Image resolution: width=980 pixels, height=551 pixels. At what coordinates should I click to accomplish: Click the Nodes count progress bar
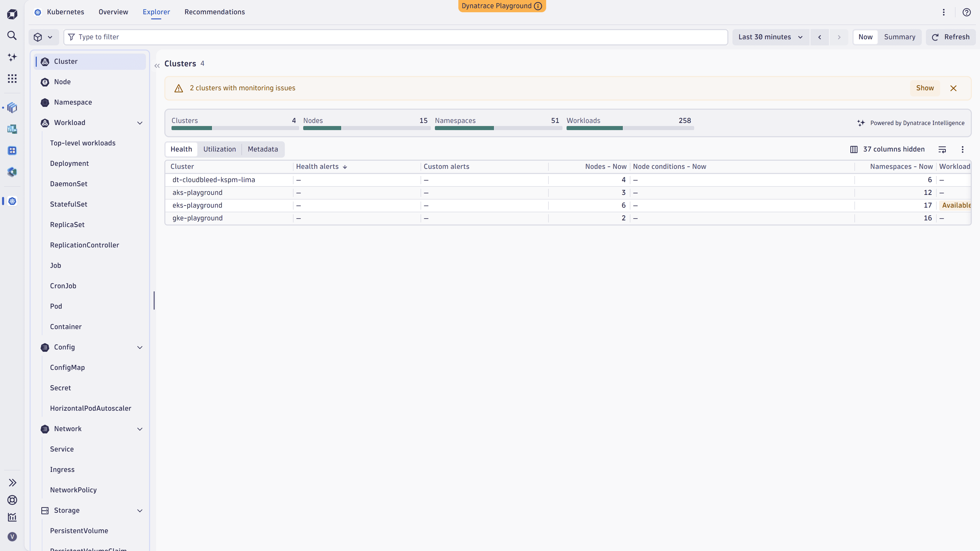point(366,128)
